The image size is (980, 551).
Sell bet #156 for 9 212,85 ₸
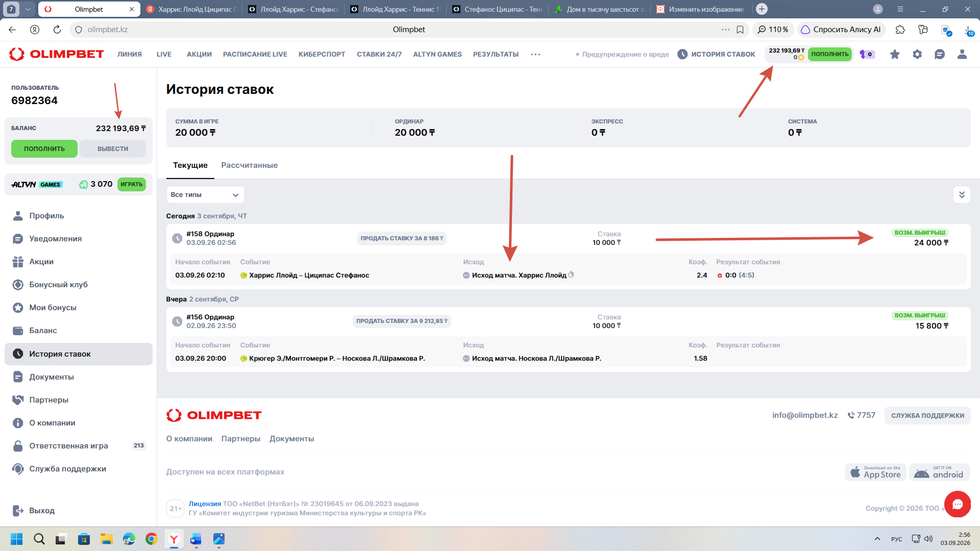point(402,321)
